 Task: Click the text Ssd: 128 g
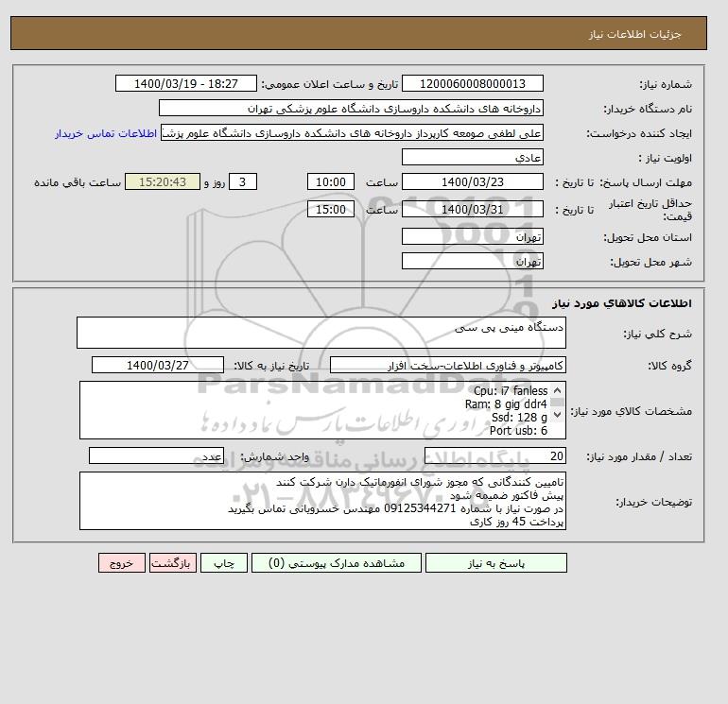(x=520, y=418)
